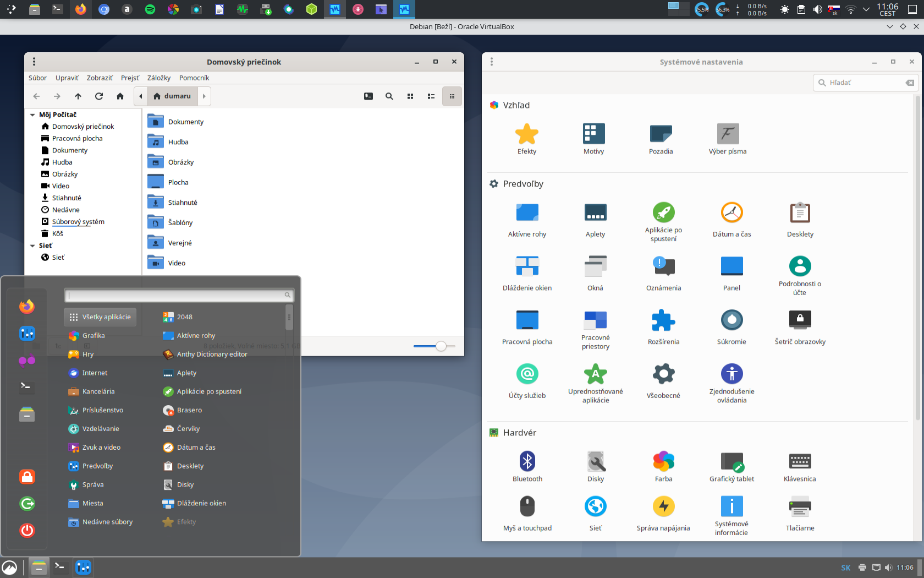
Task: Click path bar right scroll arrow
Action: 204,96
